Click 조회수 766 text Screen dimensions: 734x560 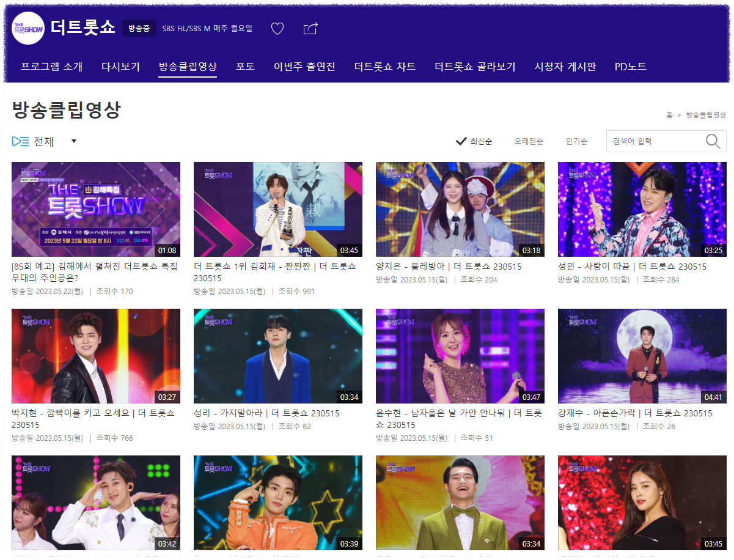pyautogui.click(x=114, y=438)
